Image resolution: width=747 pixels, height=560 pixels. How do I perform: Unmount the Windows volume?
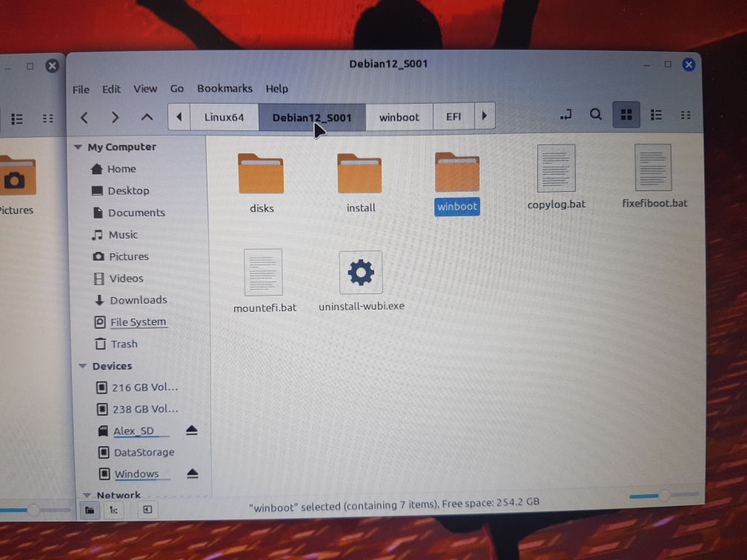191,474
